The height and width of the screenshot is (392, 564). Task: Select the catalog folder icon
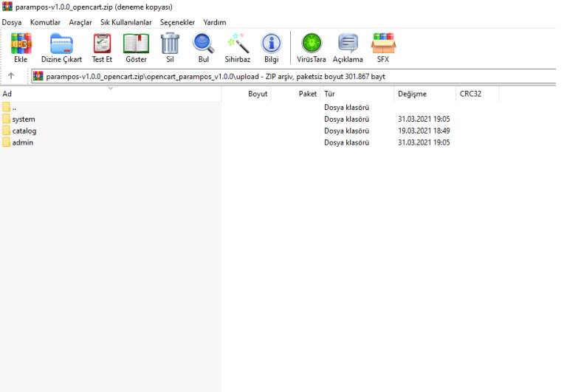(x=6, y=131)
